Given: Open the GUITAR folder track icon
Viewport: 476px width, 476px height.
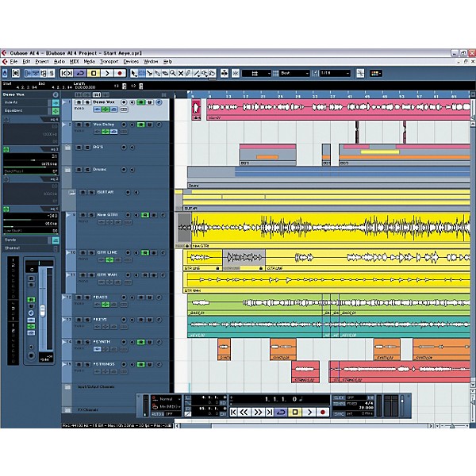Looking at the screenshot, I should [x=71, y=193].
